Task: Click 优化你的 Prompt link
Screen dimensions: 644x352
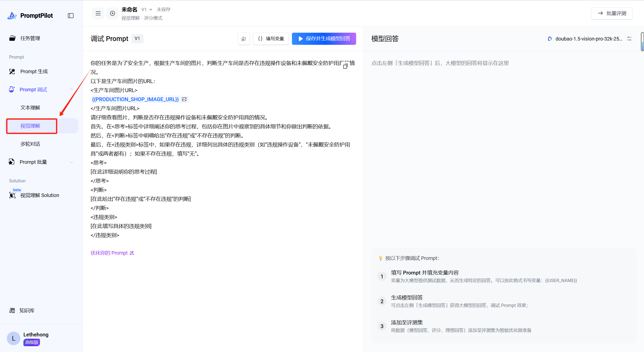Action: [x=112, y=253]
